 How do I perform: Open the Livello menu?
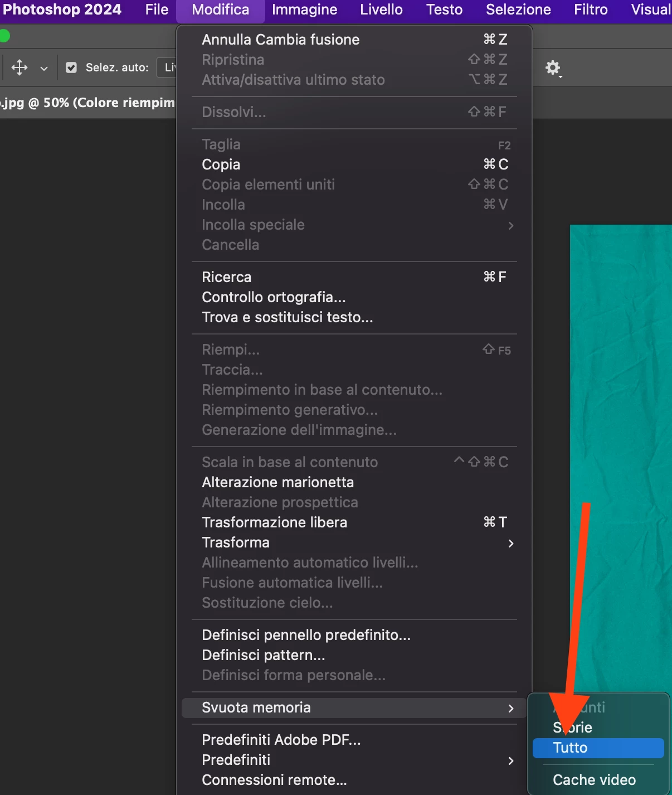pyautogui.click(x=381, y=9)
